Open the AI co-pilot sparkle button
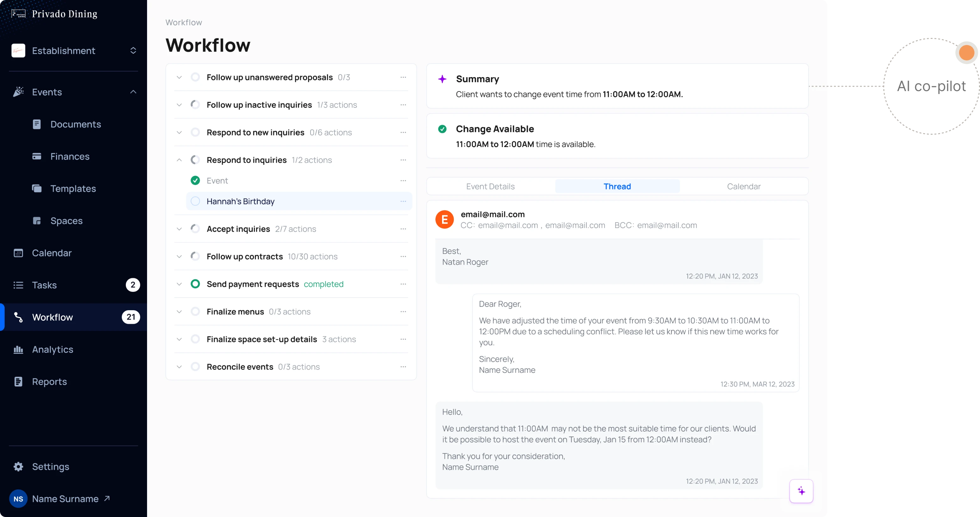The height and width of the screenshot is (517, 980). [x=801, y=491]
